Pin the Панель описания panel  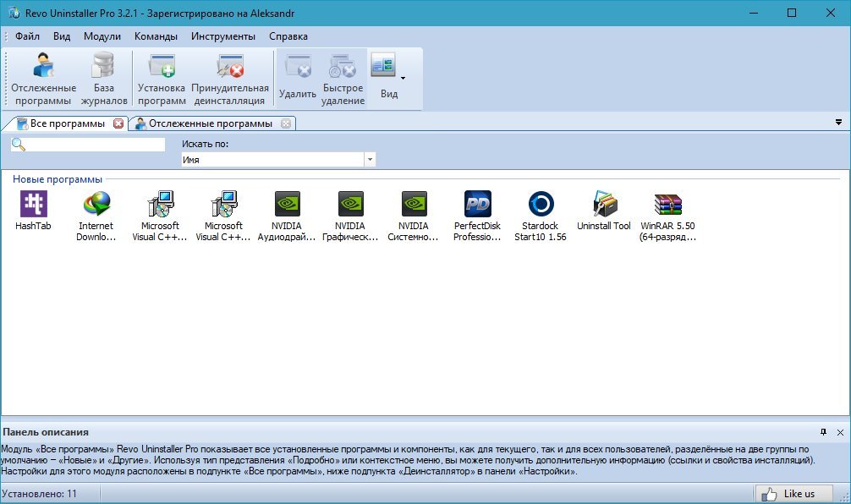pyautogui.click(x=823, y=432)
